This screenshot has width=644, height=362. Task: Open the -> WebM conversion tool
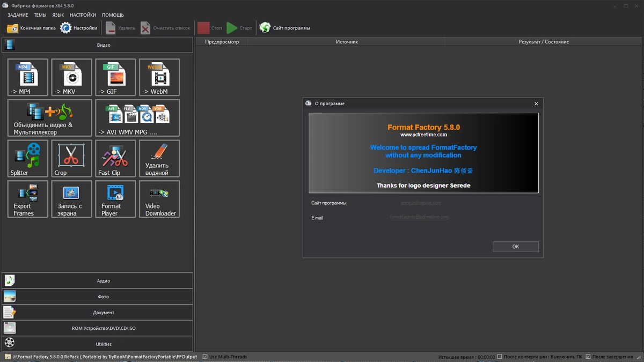(x=159, y=77)
